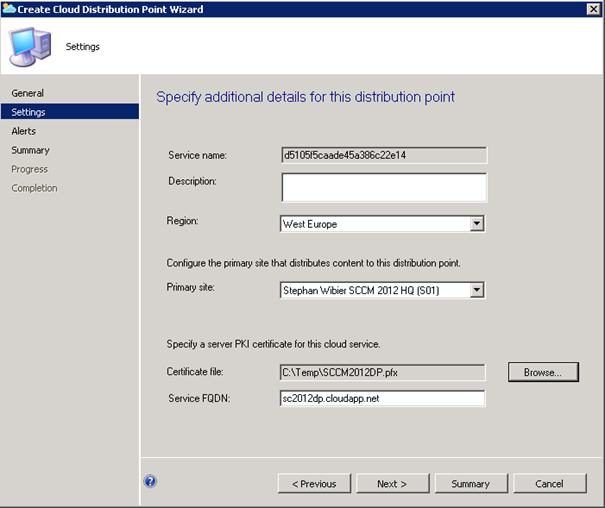Select the Completion step in the sidebar
This screenshot has height=508, width=605.
(34, 188)
